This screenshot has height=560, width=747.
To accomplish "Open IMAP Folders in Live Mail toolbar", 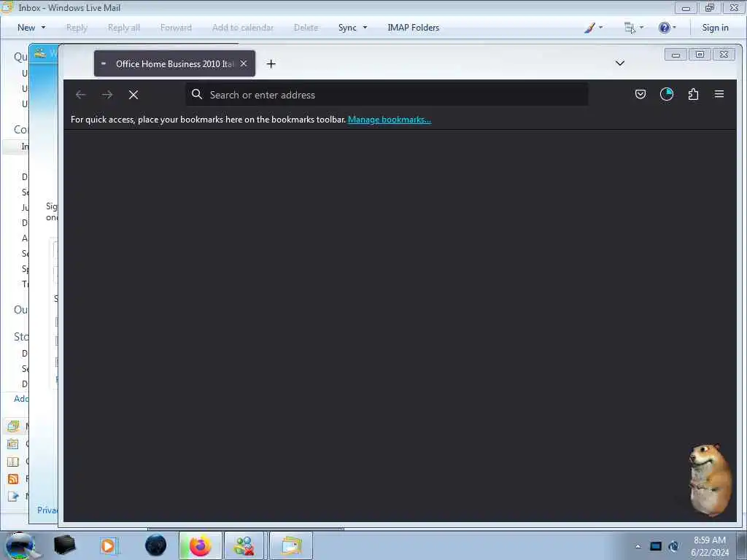I will tap(413, 28).
